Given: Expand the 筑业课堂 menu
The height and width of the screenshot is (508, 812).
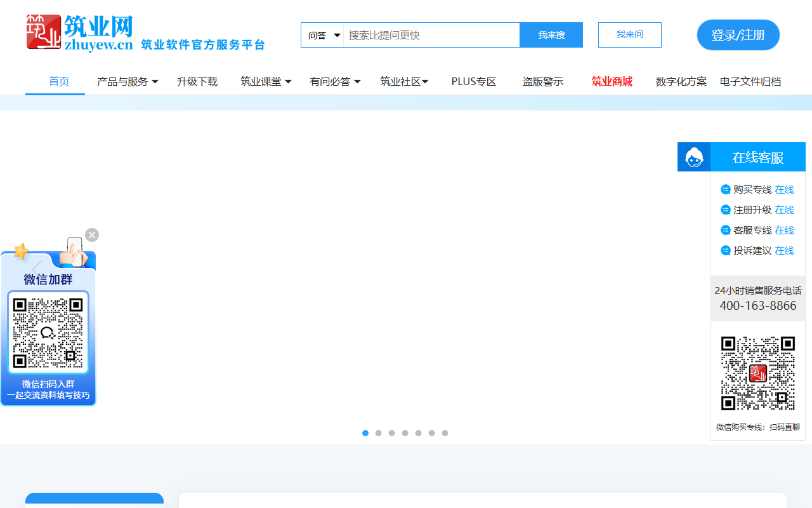Looking at the screenshot, I should 266,81.
